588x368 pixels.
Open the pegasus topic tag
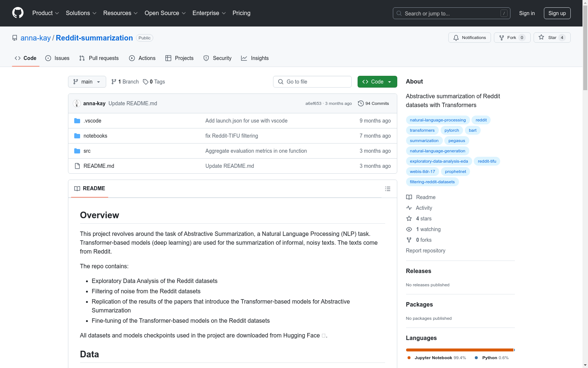(457, 141)
